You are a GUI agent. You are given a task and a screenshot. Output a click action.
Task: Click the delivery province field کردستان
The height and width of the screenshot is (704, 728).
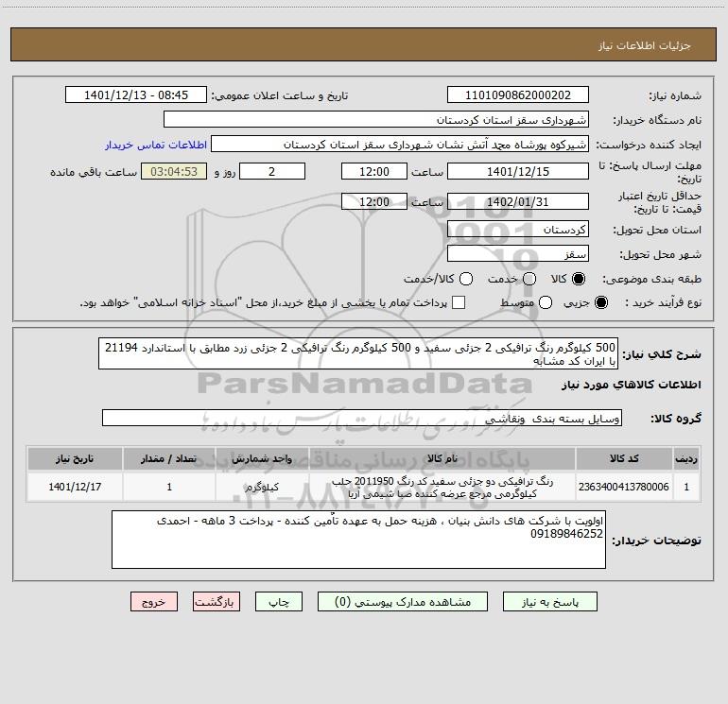pos(518,230)
